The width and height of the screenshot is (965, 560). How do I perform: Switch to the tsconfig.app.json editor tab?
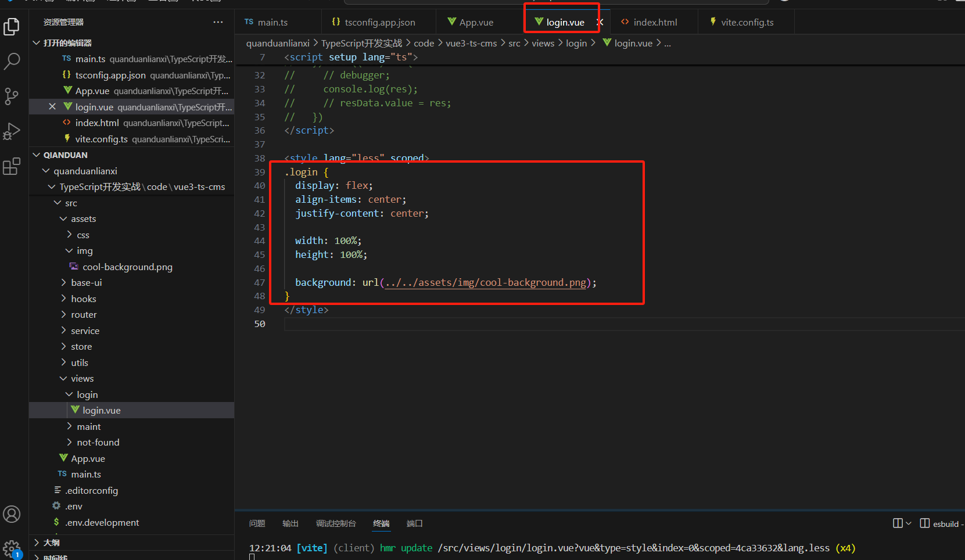pos(378,22)
